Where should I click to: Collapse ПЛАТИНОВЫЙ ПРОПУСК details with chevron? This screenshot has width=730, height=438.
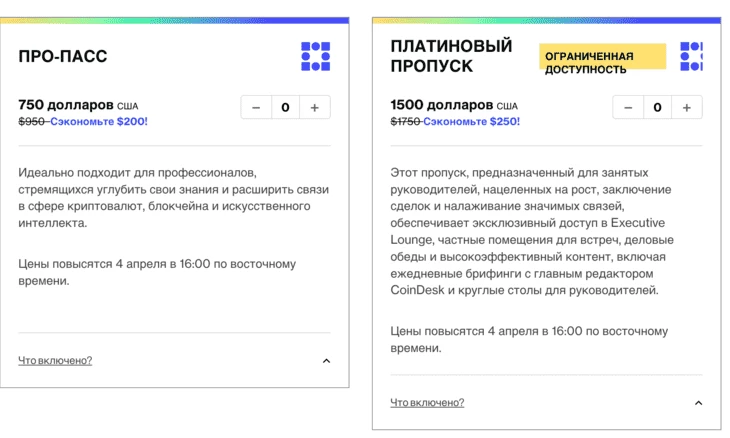[x=698, y=403]
